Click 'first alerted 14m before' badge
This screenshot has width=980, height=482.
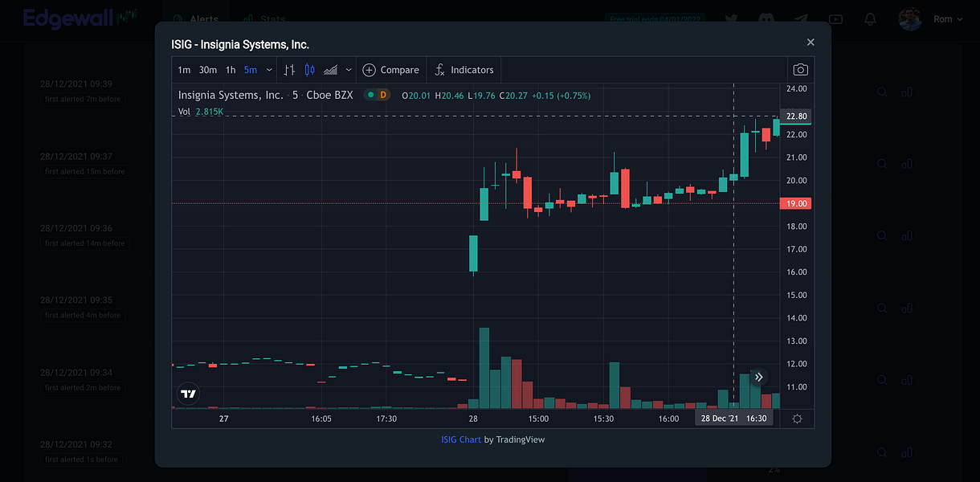click(85, 243)
